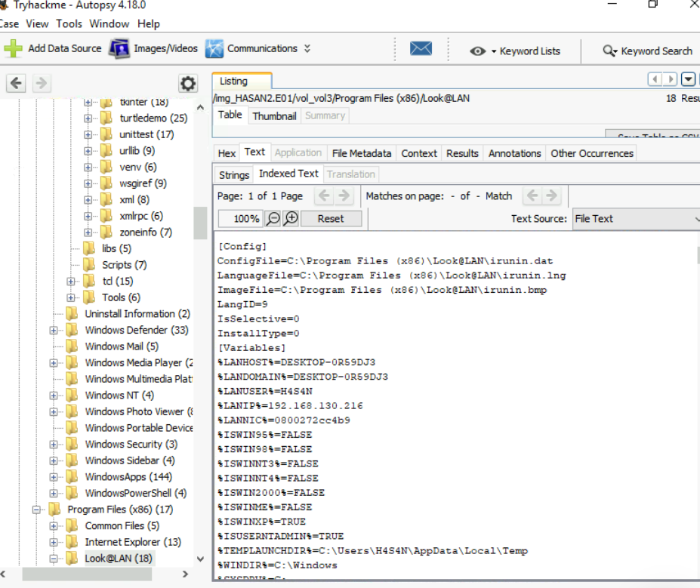Image resolution: width=700 pixels, height=588 pixels.
Task: Expand the Internet Explorer tree node
Action: pos(54,543)
